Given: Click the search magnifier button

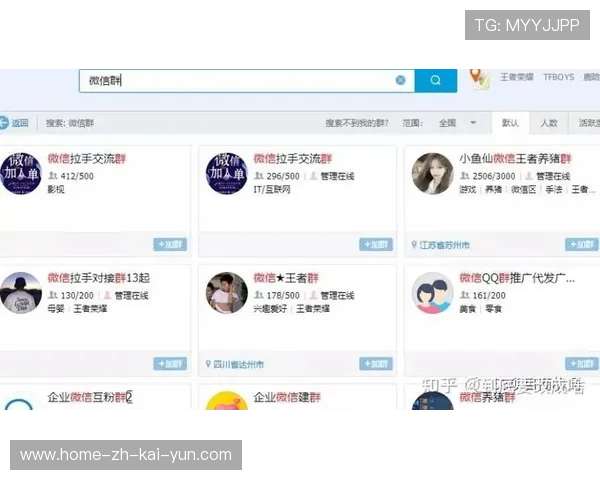Looking at the screenshot, I should (x=435, y=80).
